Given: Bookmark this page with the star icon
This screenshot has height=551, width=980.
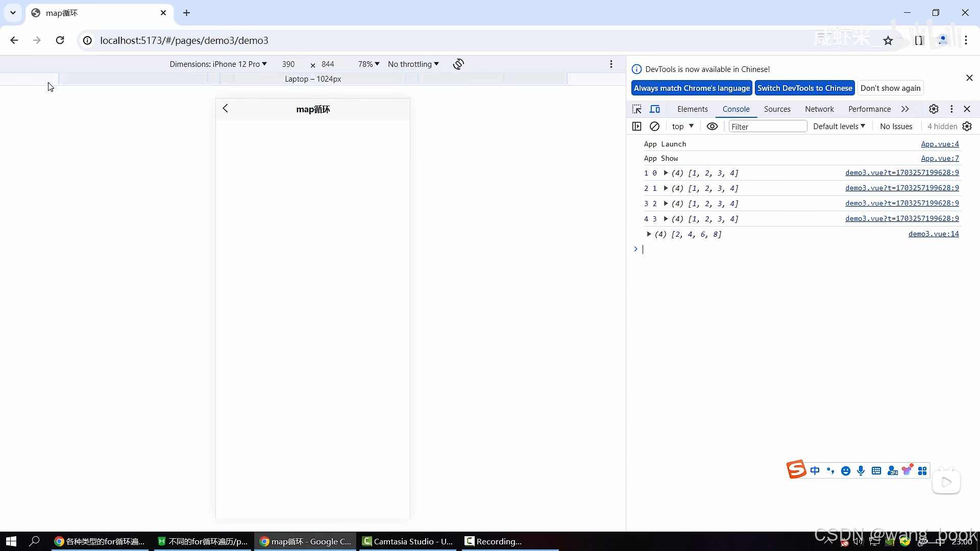Looking at the screenshot, I should [x=888, y=40].
